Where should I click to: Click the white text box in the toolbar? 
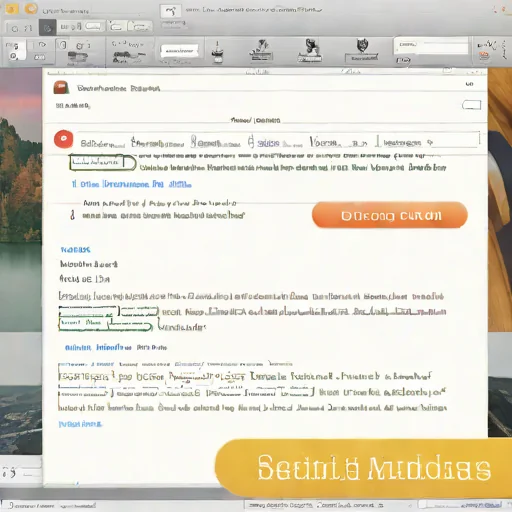click(x=179, y=51)
